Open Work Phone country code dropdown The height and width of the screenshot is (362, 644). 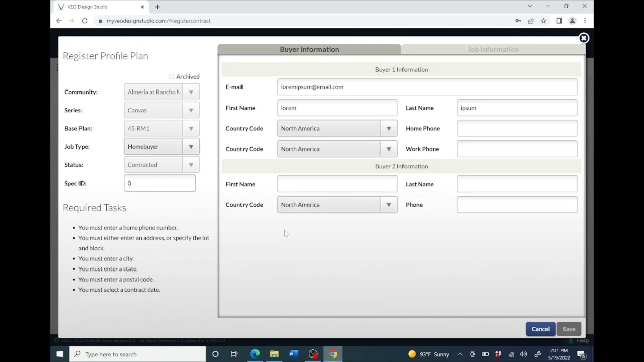pyautogui.click(x=337, y=149)
